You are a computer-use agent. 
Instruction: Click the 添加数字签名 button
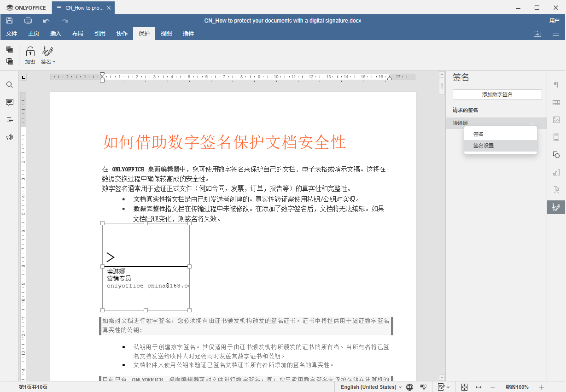click(497, 94)
